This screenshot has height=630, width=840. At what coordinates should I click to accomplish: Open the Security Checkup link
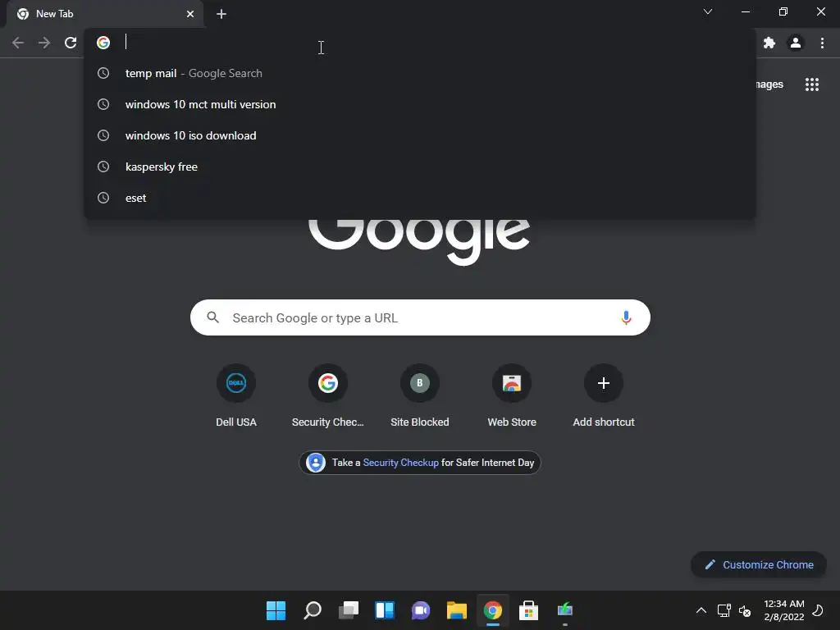(x=400, y=463)
